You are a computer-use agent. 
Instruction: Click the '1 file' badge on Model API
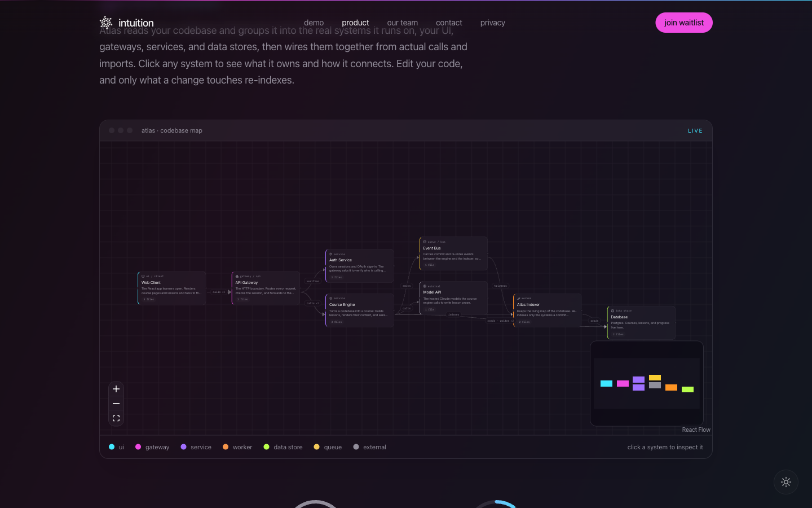(430, 310)
